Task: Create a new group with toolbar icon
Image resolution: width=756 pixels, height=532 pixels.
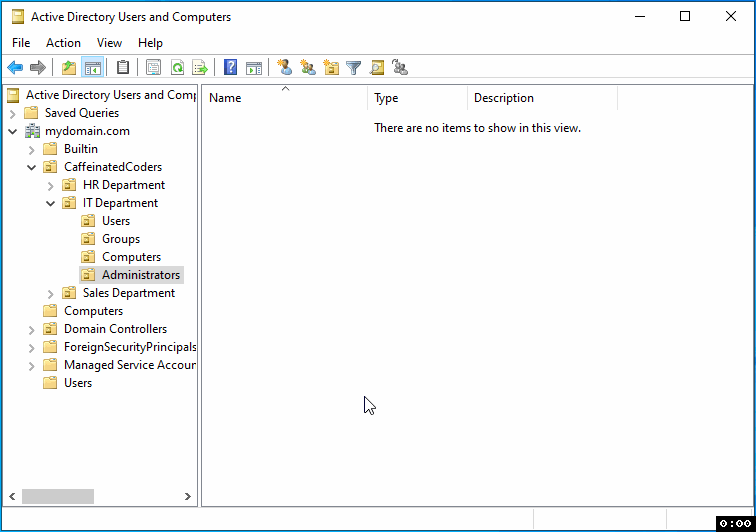Action: tap(308, 68)
